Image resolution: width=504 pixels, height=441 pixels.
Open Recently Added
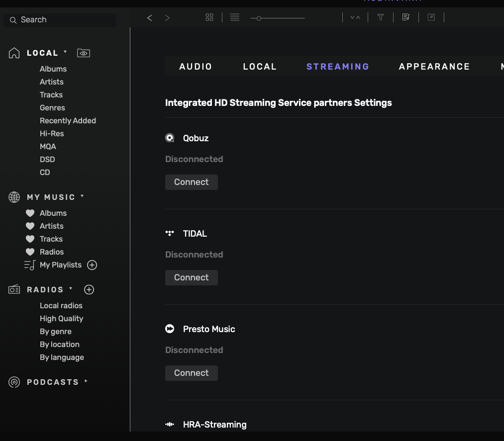pyautogui.click(x=68, y=121)
